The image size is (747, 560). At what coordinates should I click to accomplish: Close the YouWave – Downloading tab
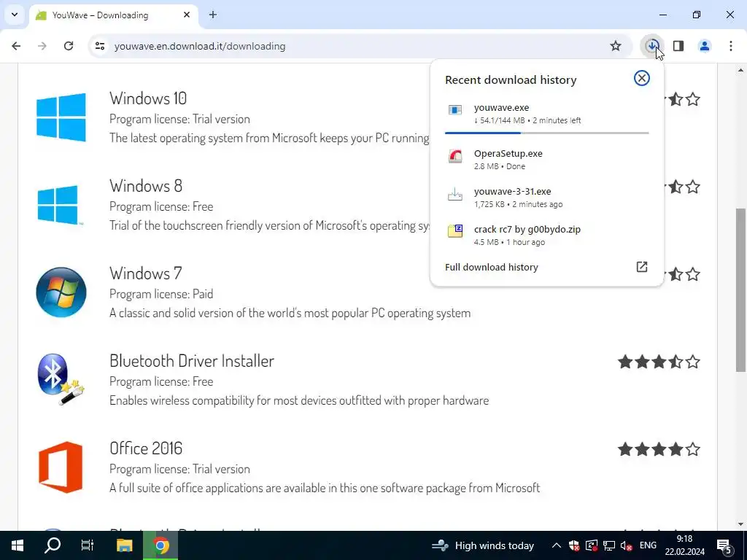pos(187,15)
